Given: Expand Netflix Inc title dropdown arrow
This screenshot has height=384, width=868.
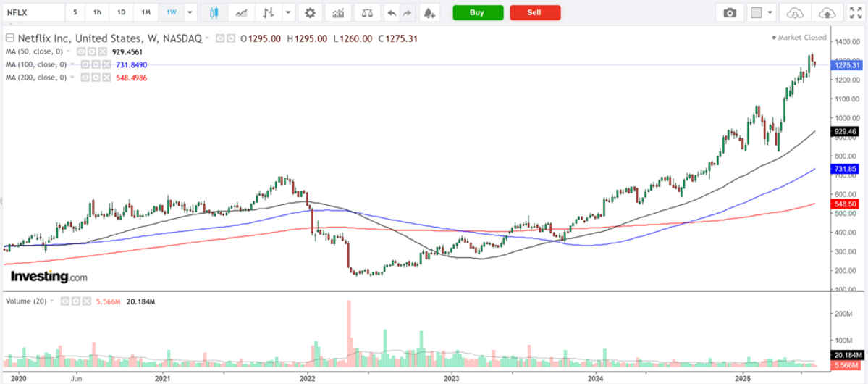Looking at the screenshot, I should pos(207,39).
